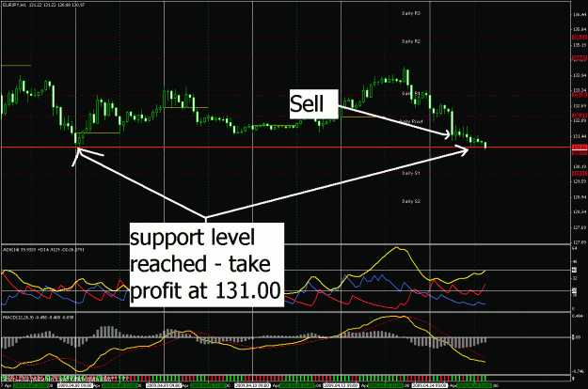
Task: Click the 136.44 price on the axis
Action: tap(580, 15)
